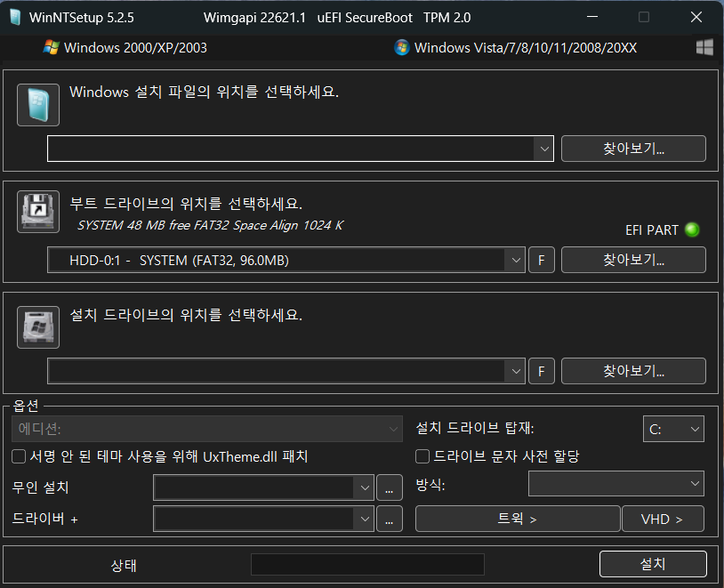Screen dimensions: 724x588
Task: Click the boot drive floppy disk icon
Action: [38, 212]
